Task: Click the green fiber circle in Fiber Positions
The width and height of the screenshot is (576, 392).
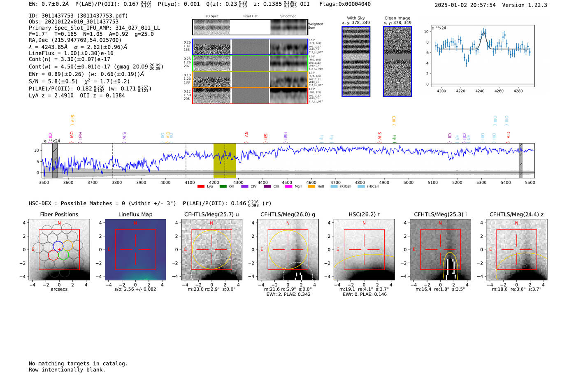Action: [63, 255]
